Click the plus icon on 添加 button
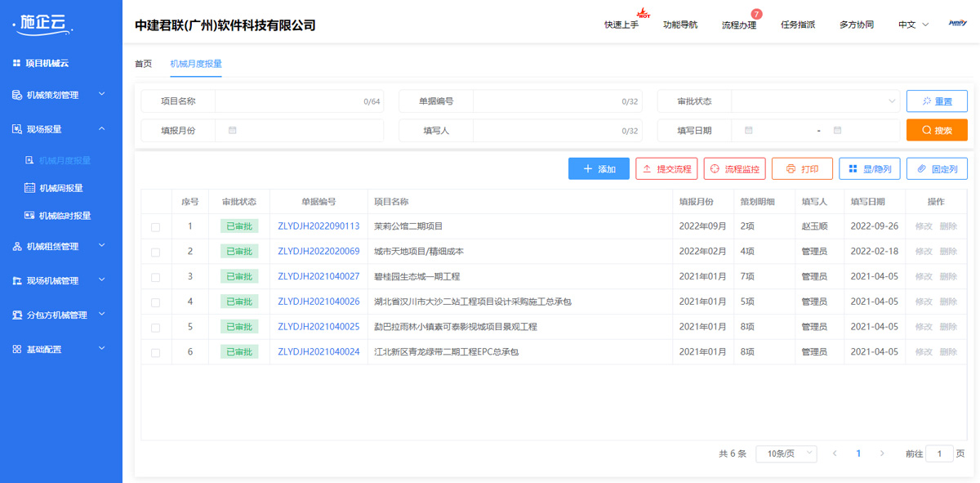The image size is (980, 483). [588, 169]
